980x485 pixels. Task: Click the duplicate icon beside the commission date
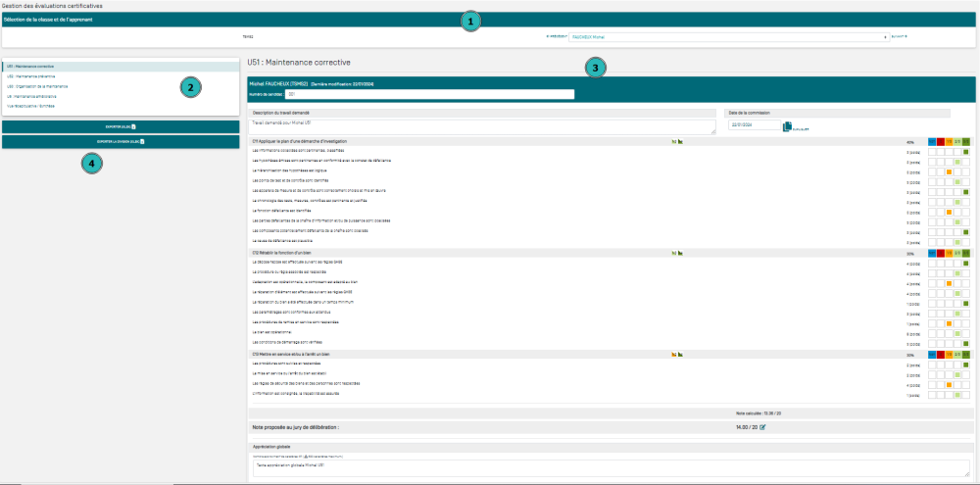coord(787,125)
